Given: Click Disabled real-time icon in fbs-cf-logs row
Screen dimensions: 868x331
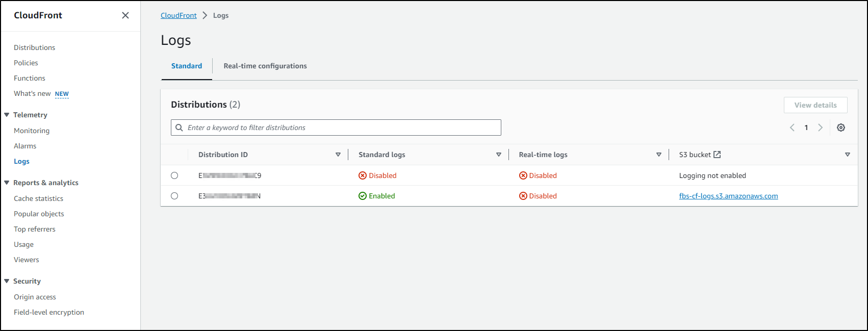Looking at the screenshot, I should [x=523, y=196].
